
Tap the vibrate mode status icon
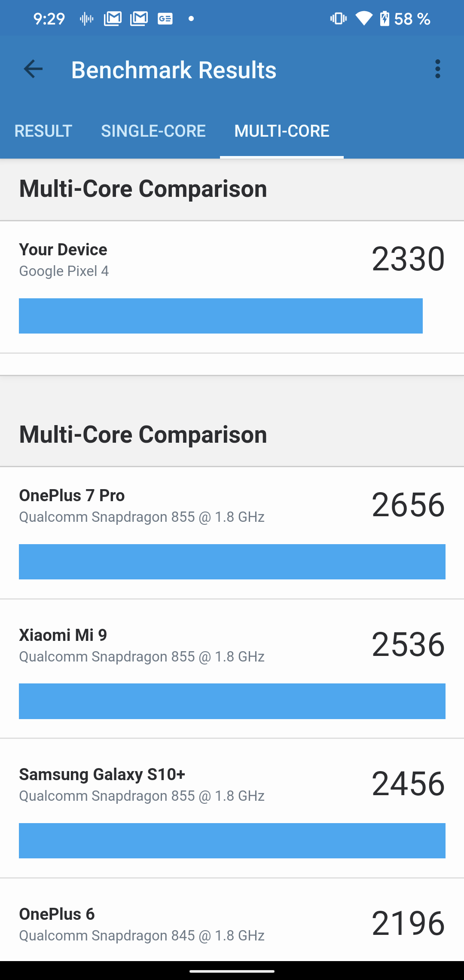338,18
